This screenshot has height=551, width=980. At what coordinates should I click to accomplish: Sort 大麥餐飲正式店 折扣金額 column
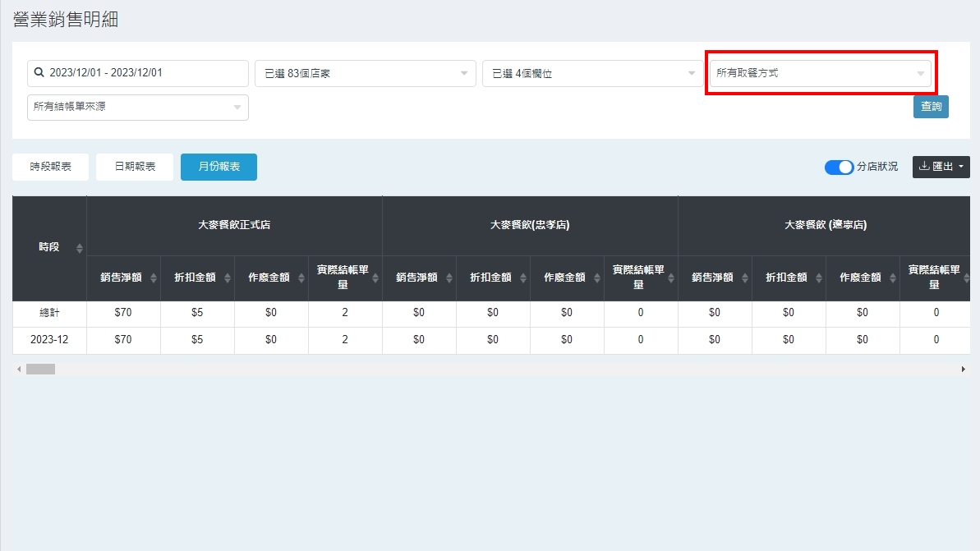(227, 278)
